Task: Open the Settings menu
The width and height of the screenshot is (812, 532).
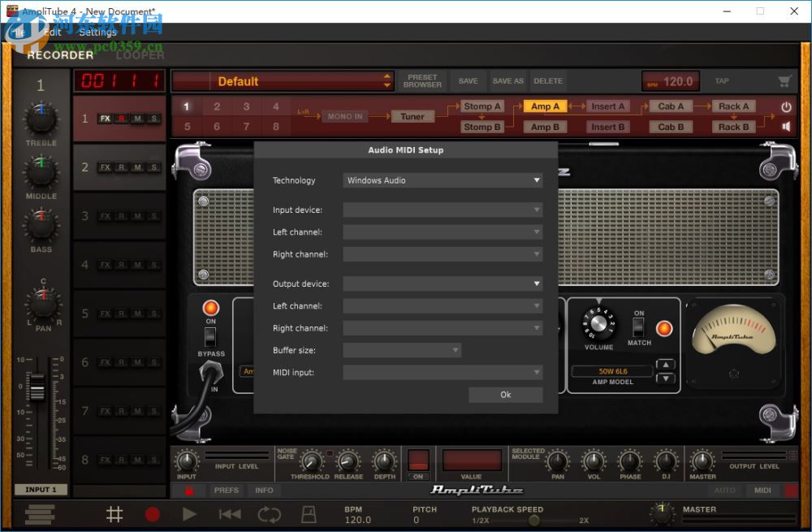Action: point(97,32)
